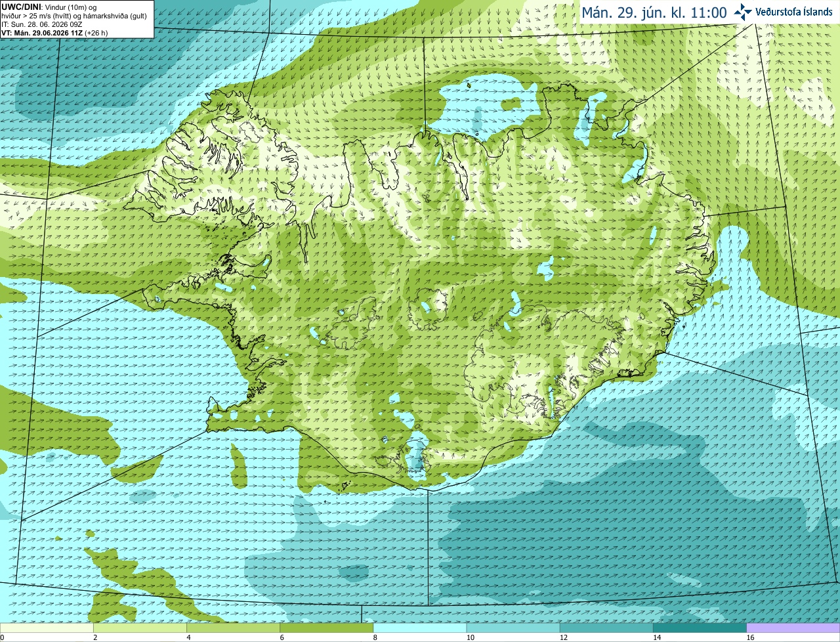Pick the lavender above-16 legend swatch
840x642 pixels.
793,628
